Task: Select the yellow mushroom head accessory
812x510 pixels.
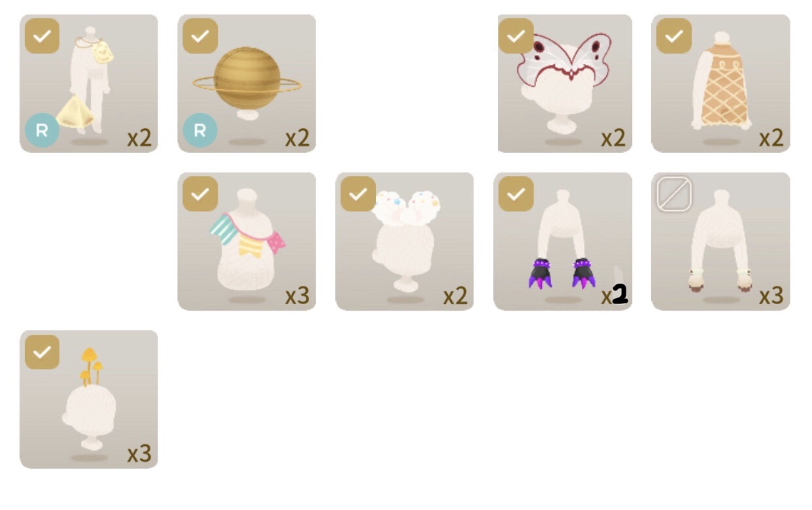Action: point(89,399)
